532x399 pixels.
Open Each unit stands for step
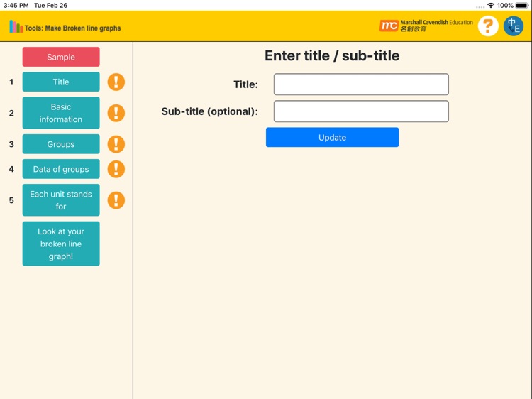coord(61,200)
